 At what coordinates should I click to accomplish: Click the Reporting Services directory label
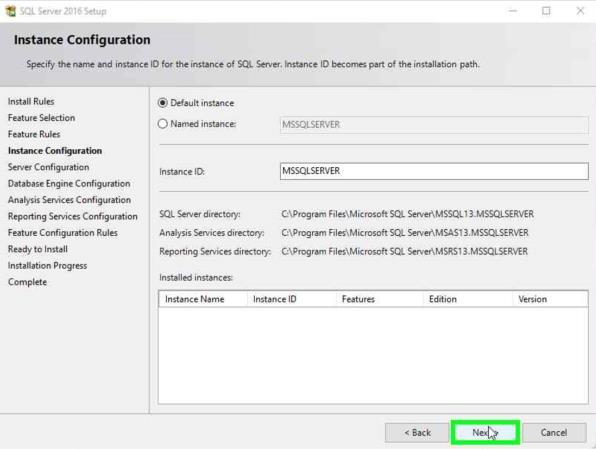[x=215, y=251]
